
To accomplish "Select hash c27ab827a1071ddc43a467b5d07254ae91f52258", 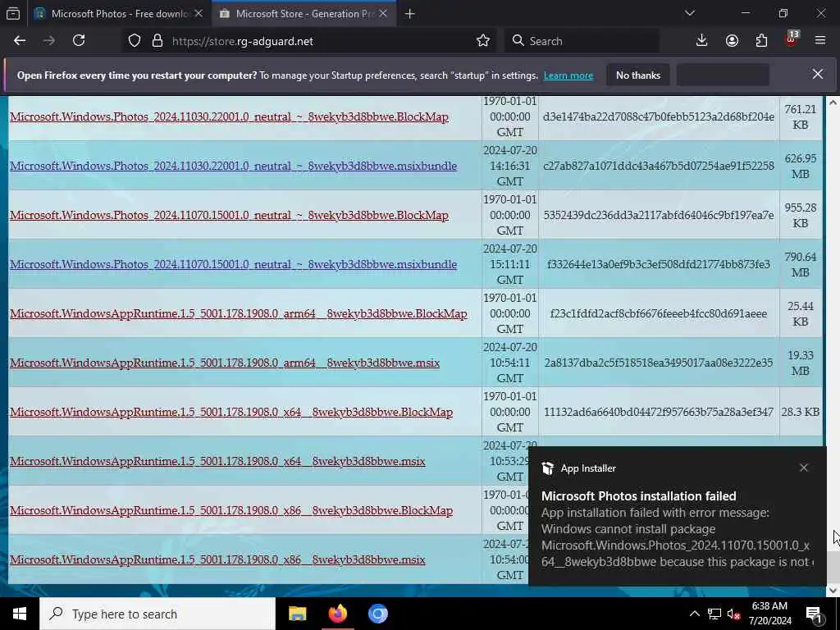I will pos(659,166).
